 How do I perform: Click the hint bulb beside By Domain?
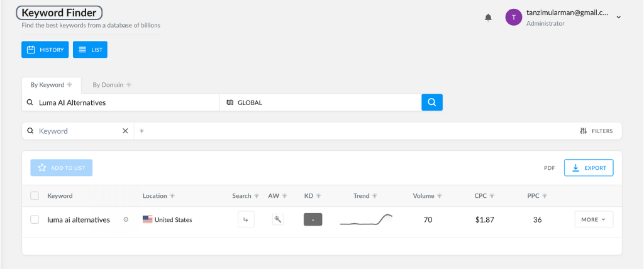[x=129, y=85]
